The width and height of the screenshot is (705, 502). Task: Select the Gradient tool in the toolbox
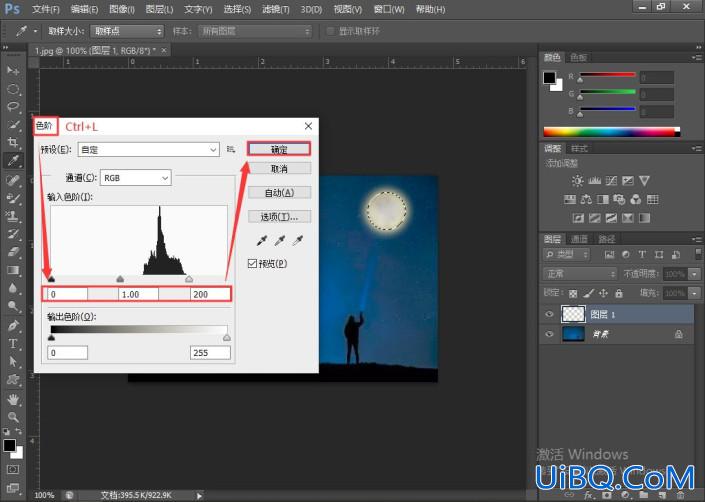click(x=13, y=270)
